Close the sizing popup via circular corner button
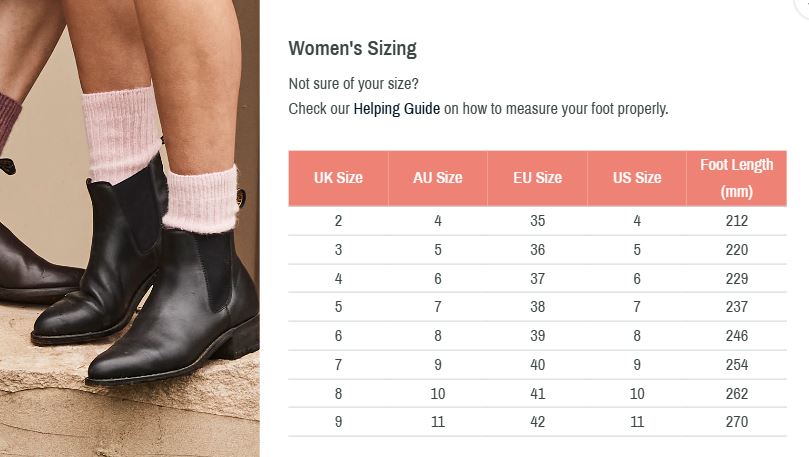The image size is (809, 457). pos(803,5)
